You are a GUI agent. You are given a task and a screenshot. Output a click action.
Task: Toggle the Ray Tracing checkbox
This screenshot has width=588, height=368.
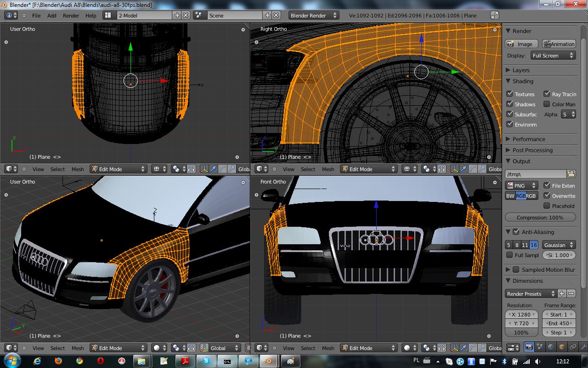coord(547,93)
